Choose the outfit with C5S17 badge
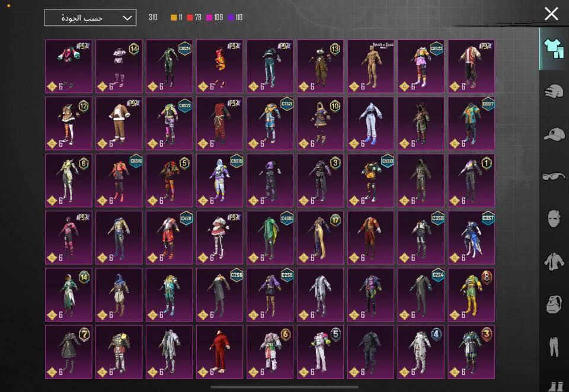The image size is (569, 392). coord(471,123)
